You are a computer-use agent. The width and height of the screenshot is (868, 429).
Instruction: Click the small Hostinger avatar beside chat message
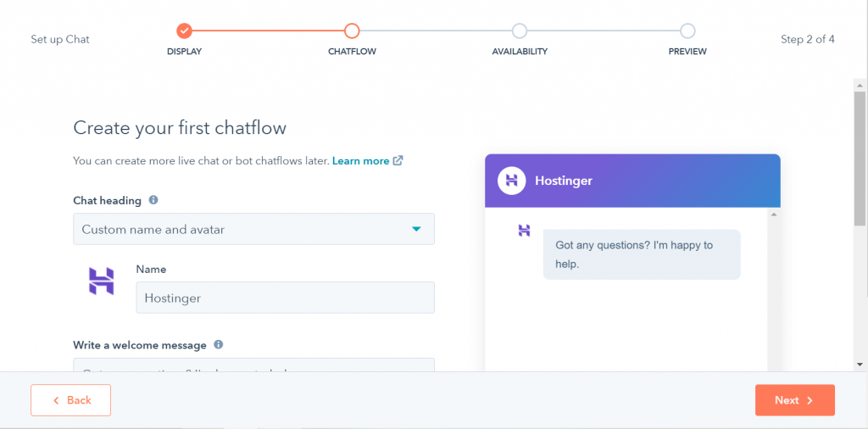point(524,230)
